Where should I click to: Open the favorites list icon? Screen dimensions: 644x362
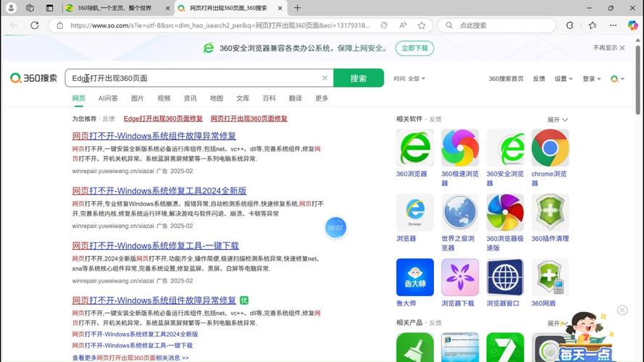coord(593,25)
